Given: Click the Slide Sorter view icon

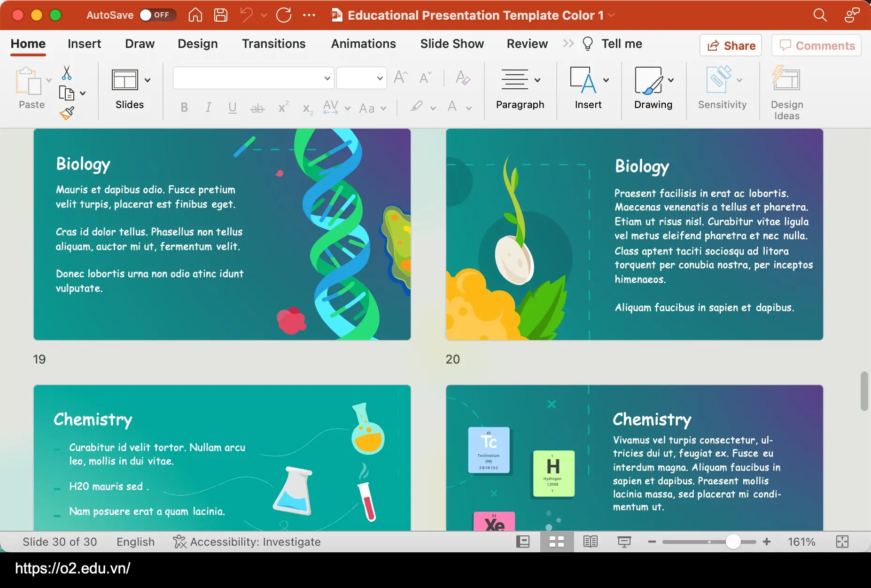Looking at the screenshot, I should [x=557, y=542].
